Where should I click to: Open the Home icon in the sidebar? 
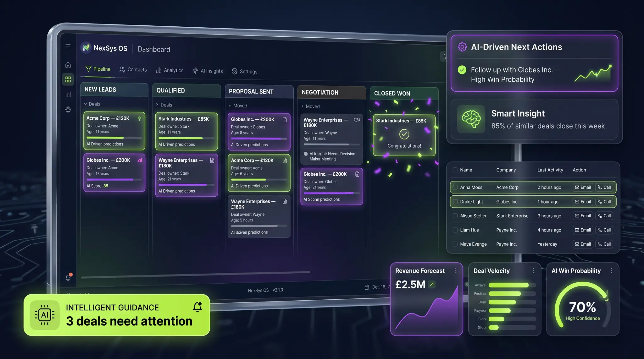pos(68,65)
